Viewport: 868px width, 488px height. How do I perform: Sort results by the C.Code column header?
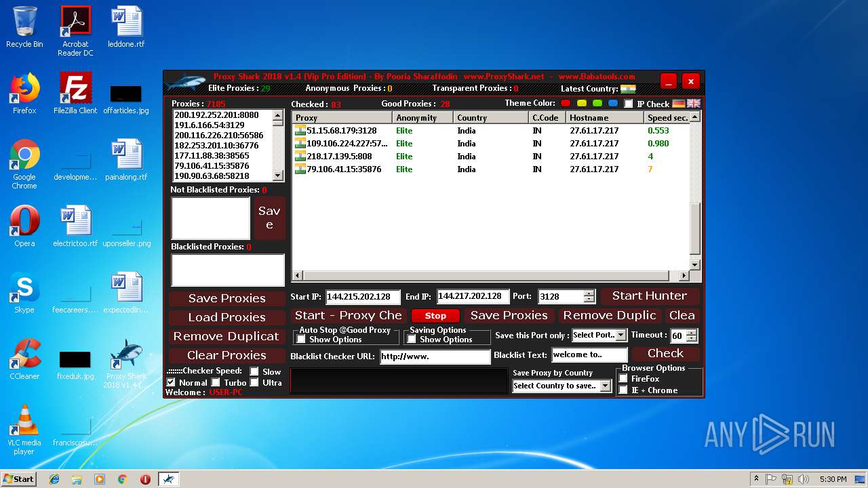548,118
